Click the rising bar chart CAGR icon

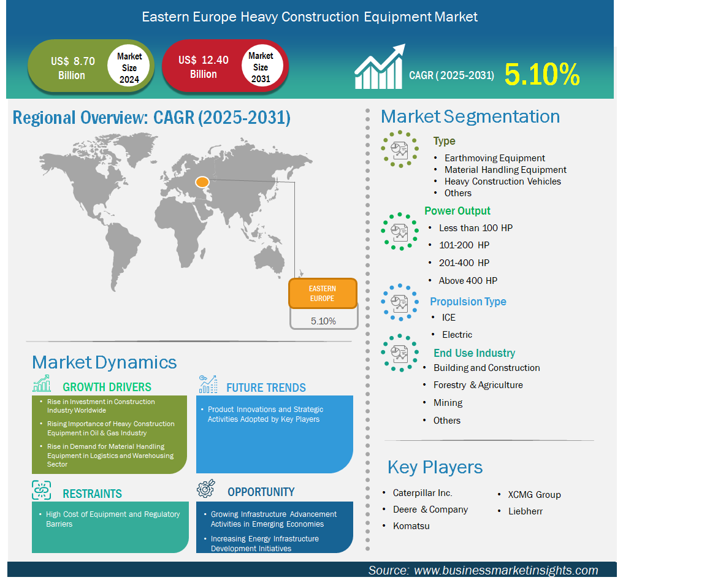coord(380,67)
